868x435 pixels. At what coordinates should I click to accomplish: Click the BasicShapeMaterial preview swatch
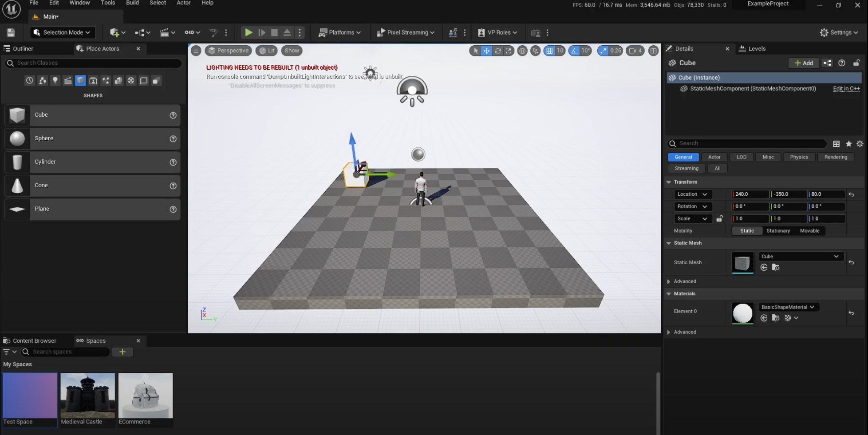[742, 313]
